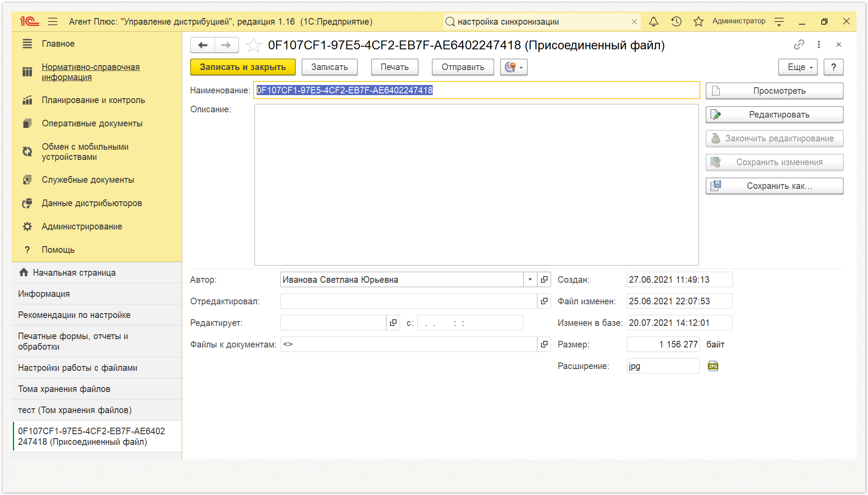This screenshot has height=495, width=868.
Task: Expand the Автор dropdown arrow
Action: [x=530, y=280]
